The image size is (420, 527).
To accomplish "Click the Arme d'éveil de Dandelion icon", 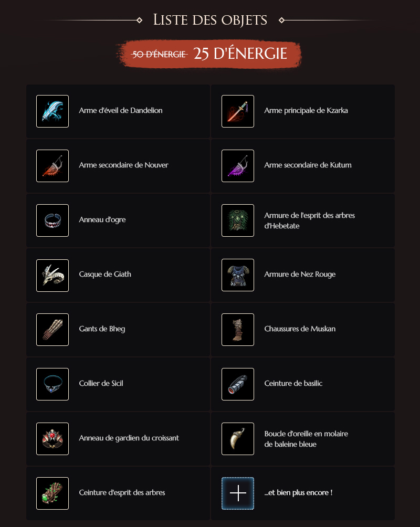I will 52,111.
